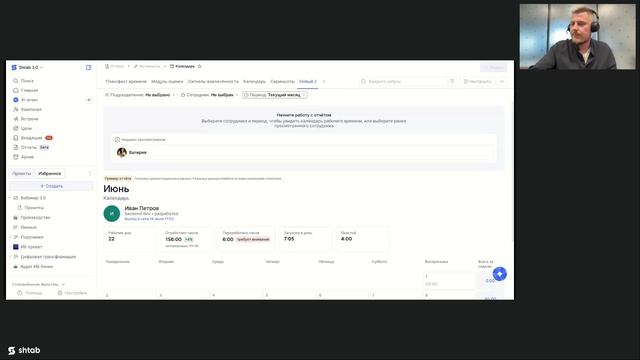Add a new tab with plus icon
The width and height of the screenshot is (640, 360).
pyautogui.click(x=324, y=82)
